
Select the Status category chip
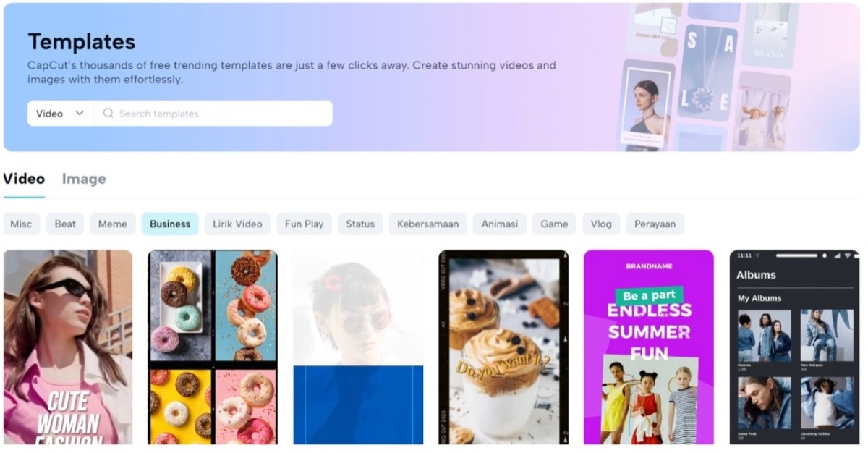tap(360, 224)
